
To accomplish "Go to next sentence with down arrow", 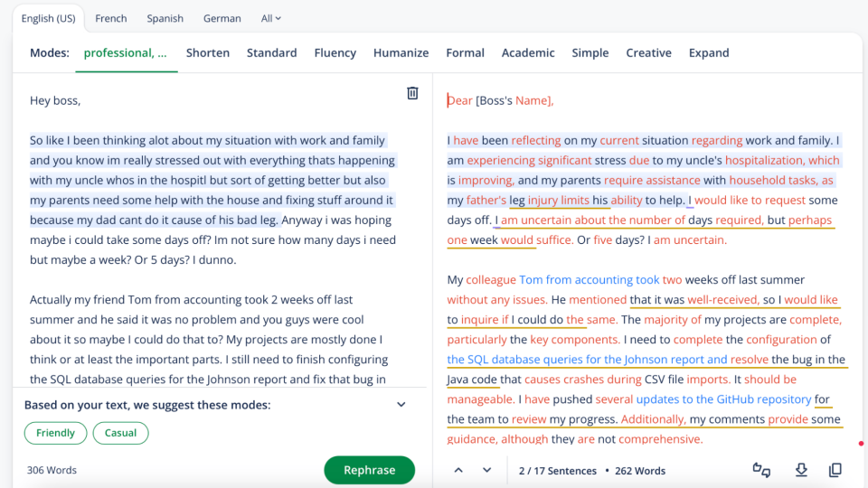I will (487, 470).
